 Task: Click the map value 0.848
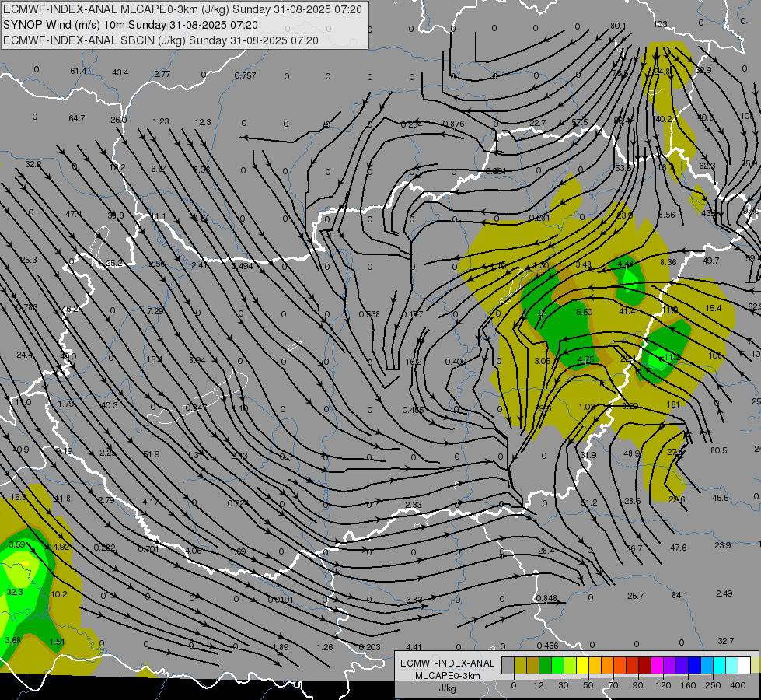(x=546, y=598)
